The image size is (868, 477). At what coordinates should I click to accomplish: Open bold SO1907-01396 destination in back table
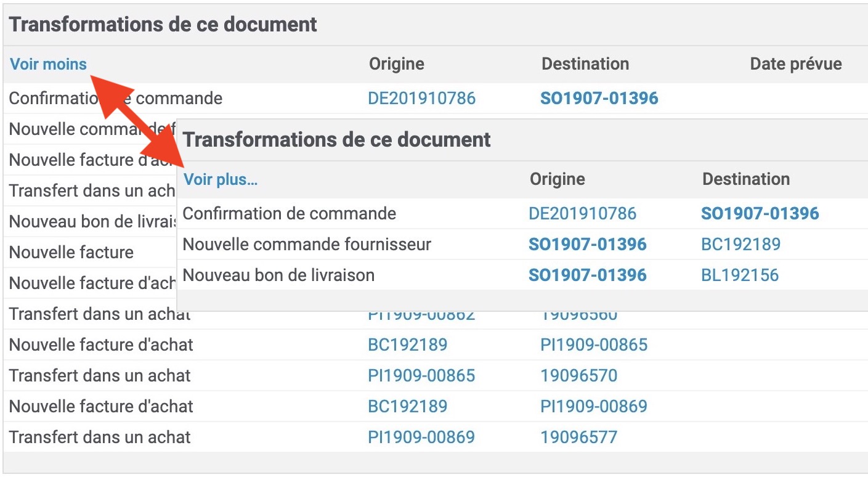pyautogui.click(x=599, y=99)
